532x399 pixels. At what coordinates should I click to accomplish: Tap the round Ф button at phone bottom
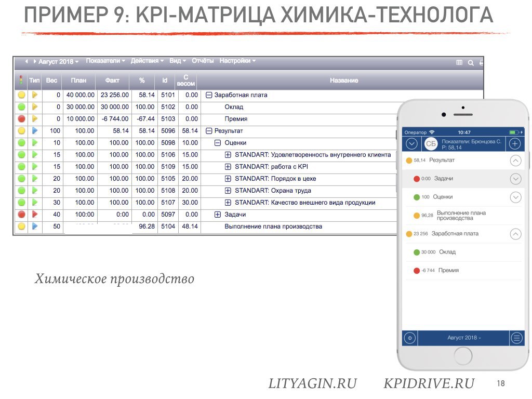pos(409,338)
